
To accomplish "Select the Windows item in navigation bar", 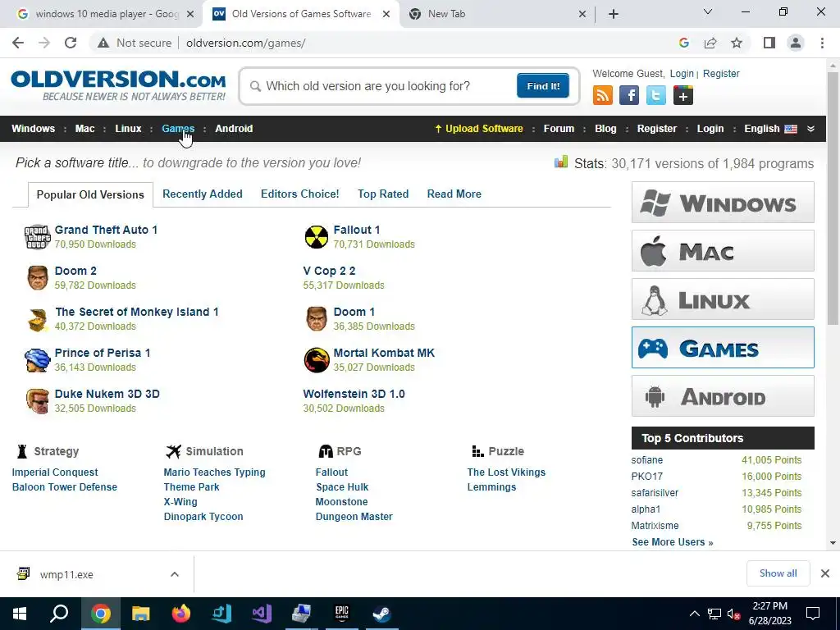I will pyautogui.click(x=33, y=129).
